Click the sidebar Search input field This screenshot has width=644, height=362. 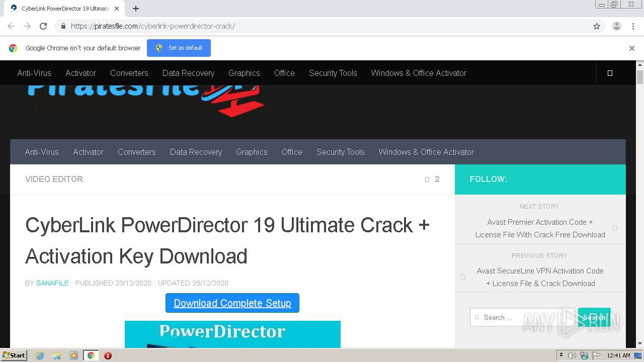coord(523,317)
